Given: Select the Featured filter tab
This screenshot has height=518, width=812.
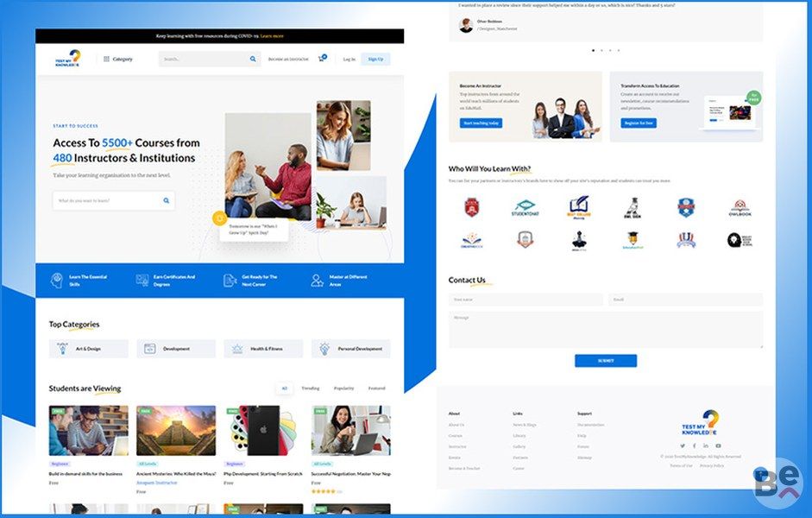Looking at the screenshot, I should (x=376, y=388).
